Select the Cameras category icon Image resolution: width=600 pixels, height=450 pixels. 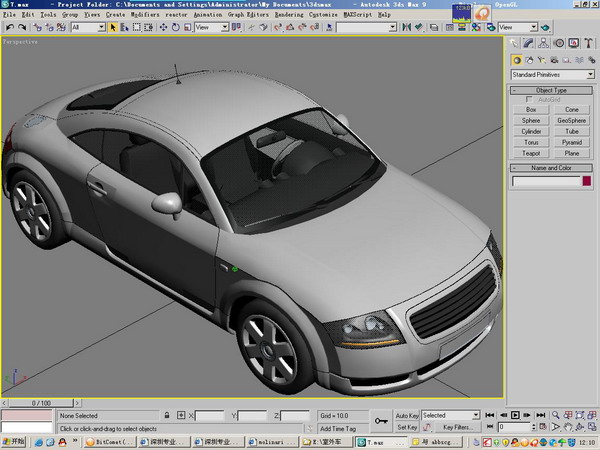pyautogui.click(x=554, y=60)
